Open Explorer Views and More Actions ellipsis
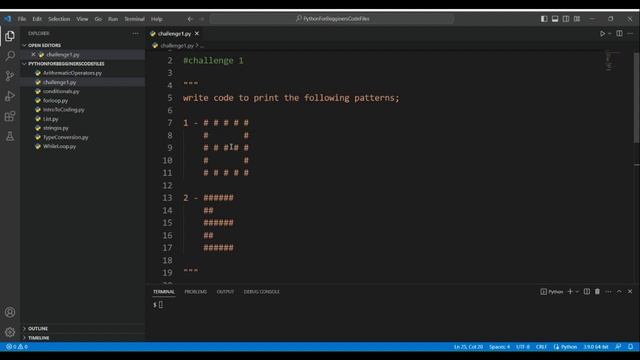 click(x=136, y=33)
